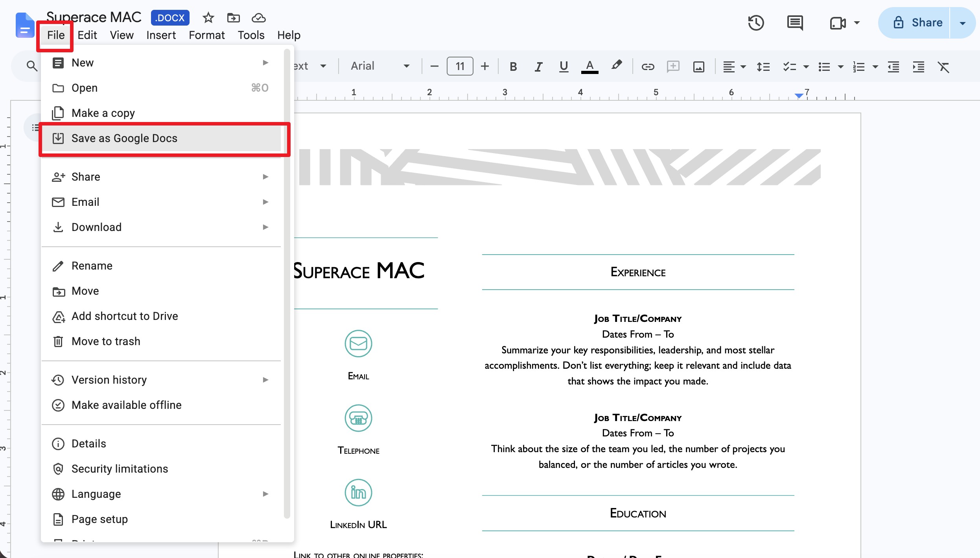Decrease the indent
Viewport: 980px width, 558px height.
point(893,67)
